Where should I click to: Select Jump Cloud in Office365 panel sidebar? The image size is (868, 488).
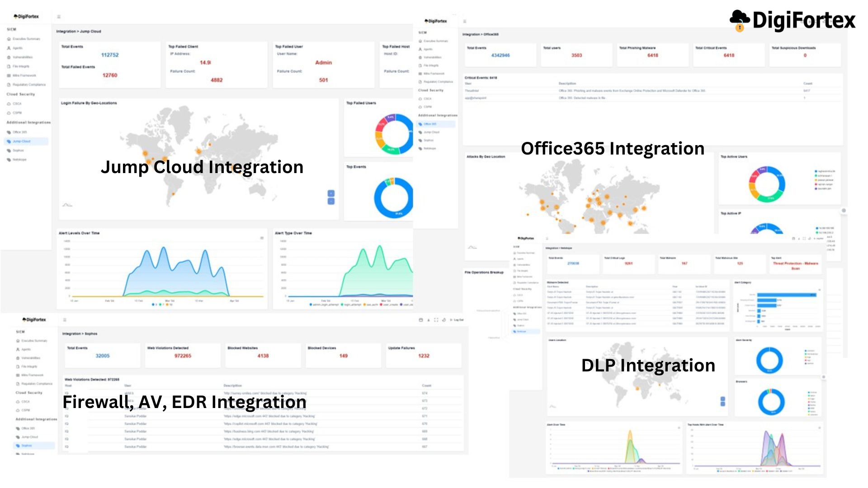(431, 132)
